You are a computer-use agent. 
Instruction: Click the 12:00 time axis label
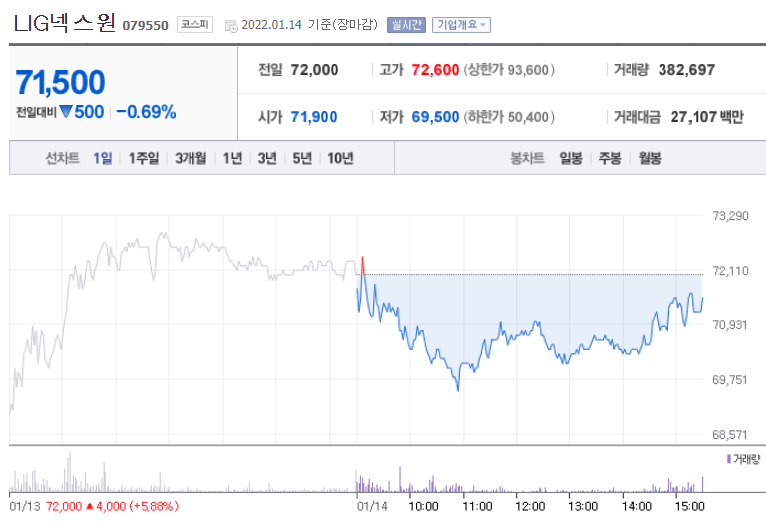click(530, 507)
